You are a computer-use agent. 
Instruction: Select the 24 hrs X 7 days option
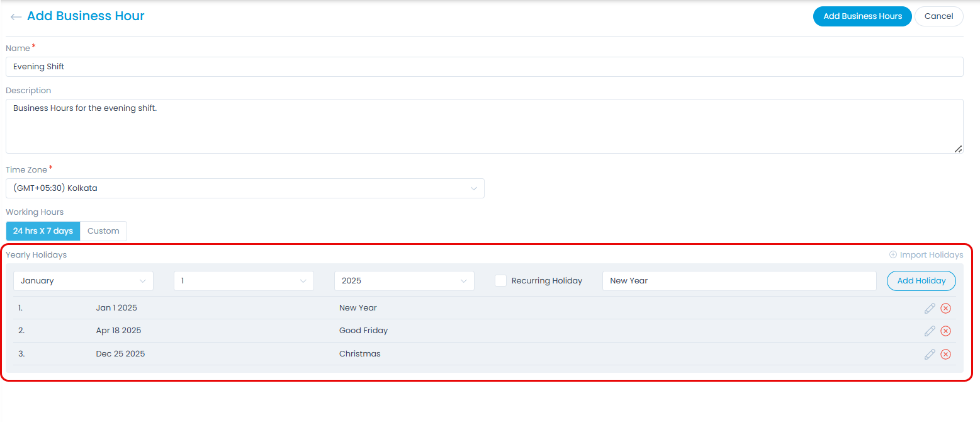tap(42, 231)
